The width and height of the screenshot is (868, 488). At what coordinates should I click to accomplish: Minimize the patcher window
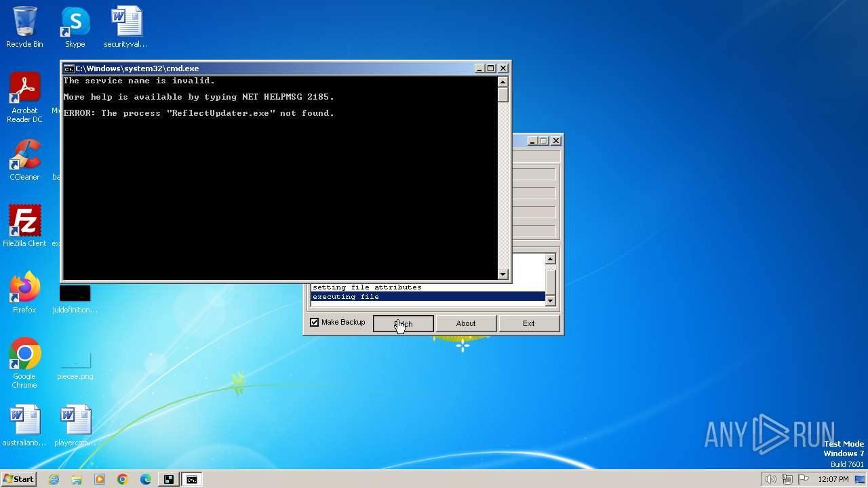[532, 141]
